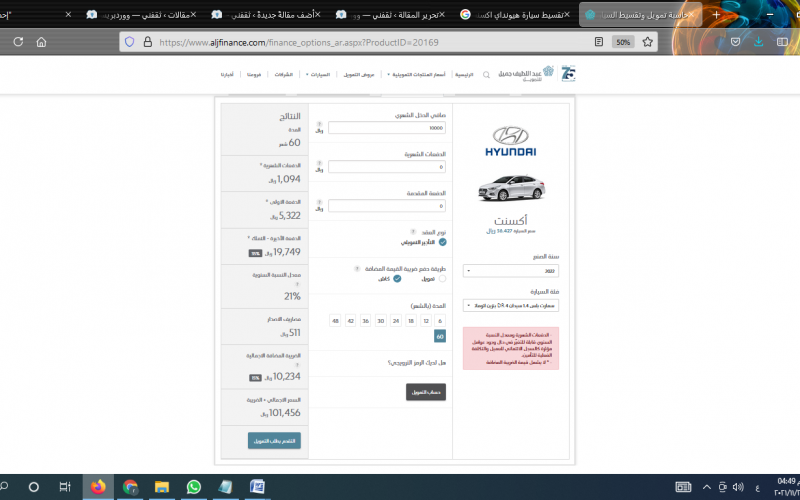Open help icon next to VAT payment method
The height and width of the screenshot is (500, 800).
[x=357, y=268]
